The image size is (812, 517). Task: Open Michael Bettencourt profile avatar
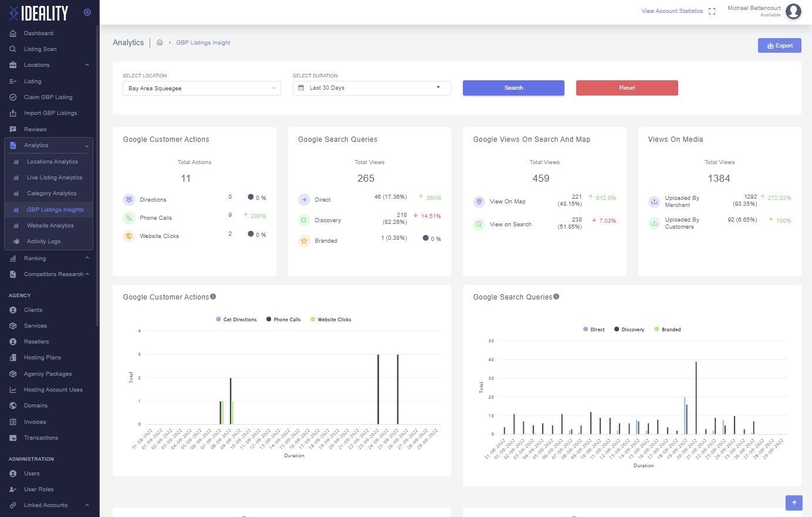[793, 11]
